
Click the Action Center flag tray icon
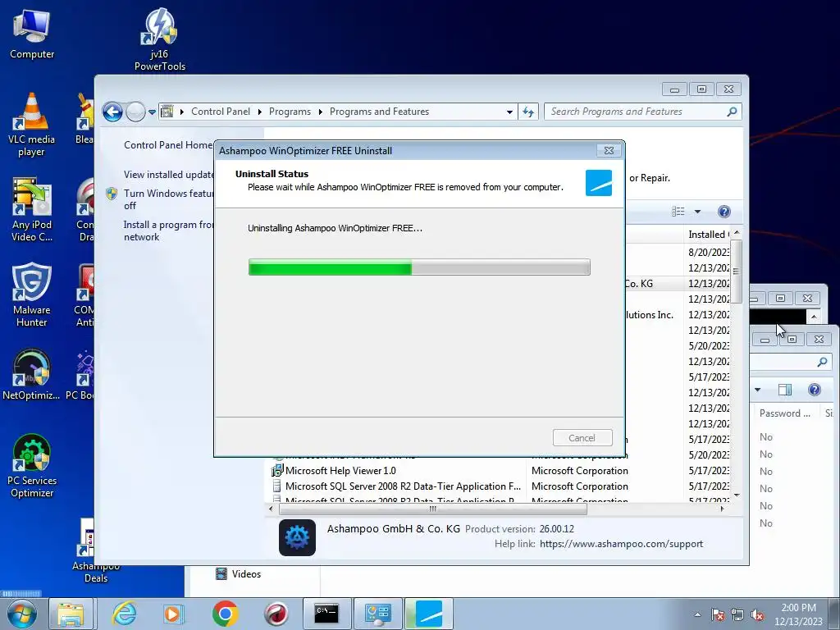point(718,614)
